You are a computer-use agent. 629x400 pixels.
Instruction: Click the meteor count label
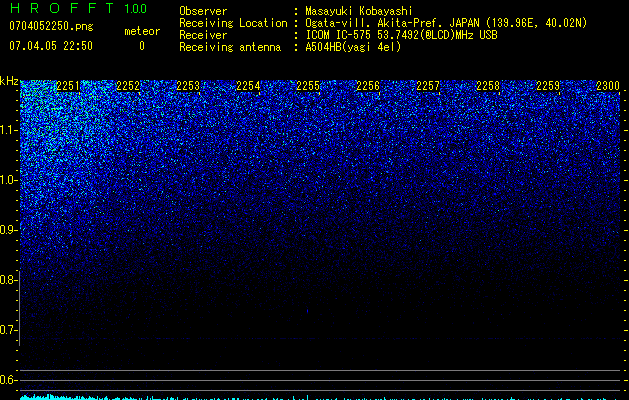click(142, 31)
